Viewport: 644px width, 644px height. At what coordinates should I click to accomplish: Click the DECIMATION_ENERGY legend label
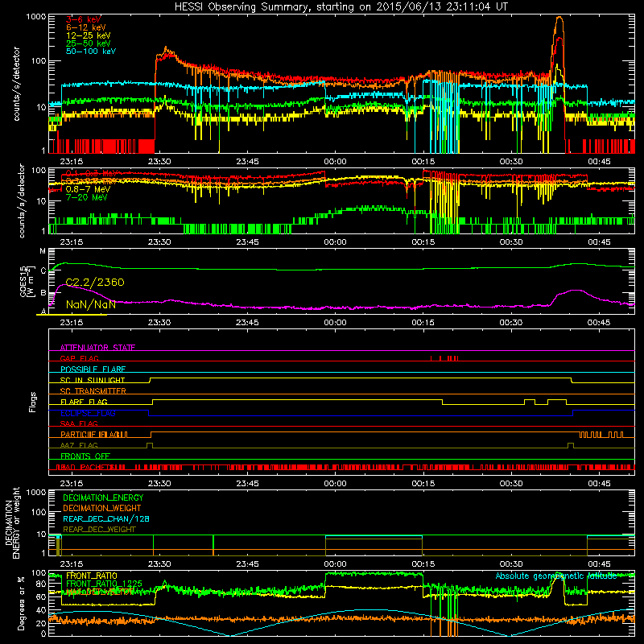click(103, 497)
